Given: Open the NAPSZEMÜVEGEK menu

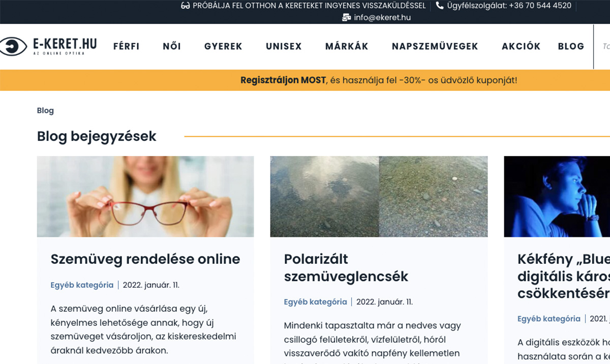Looking at the screenshot, I should coord(435,46).
